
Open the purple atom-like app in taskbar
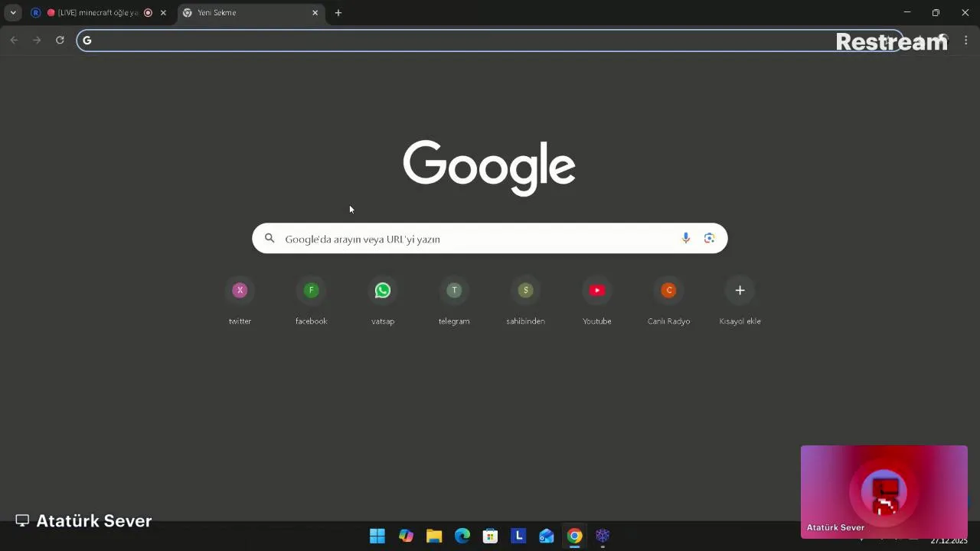603,536
